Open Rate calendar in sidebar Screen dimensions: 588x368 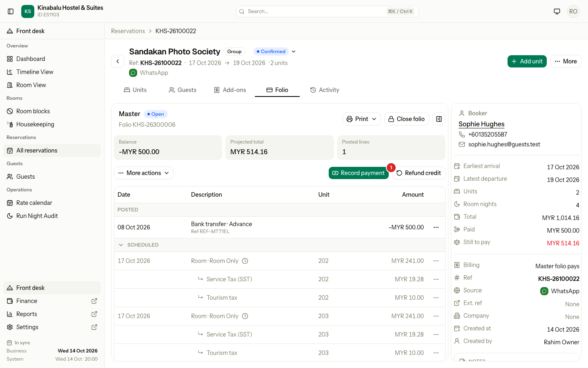(52, 203)
